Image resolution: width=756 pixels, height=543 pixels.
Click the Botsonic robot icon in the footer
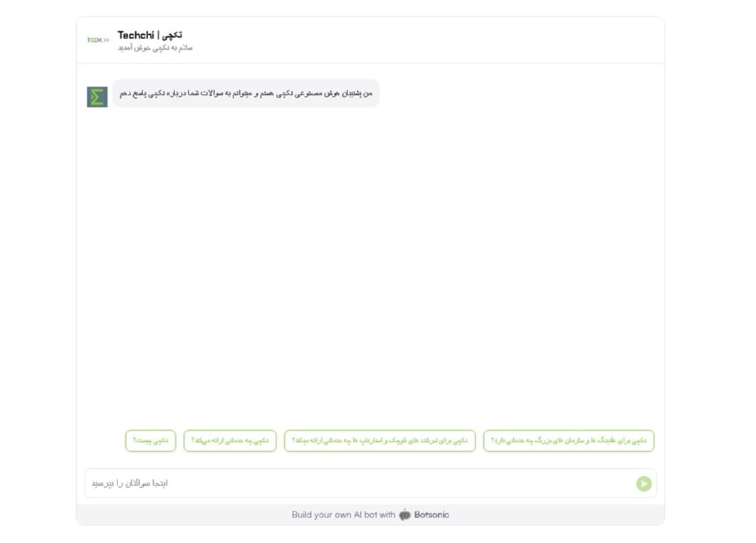(x=405, y=515)
